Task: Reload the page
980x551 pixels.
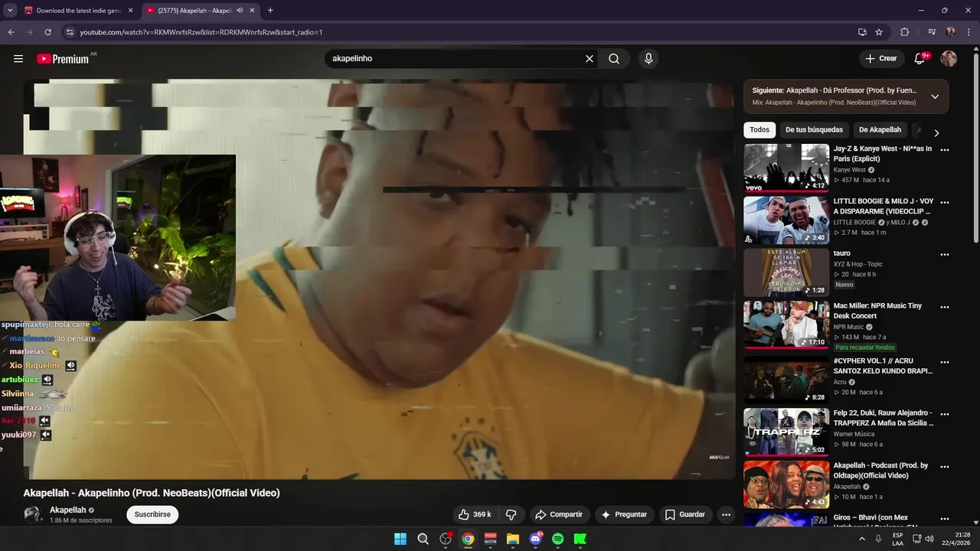Action: pyautogui.click(x=47, y=32)
